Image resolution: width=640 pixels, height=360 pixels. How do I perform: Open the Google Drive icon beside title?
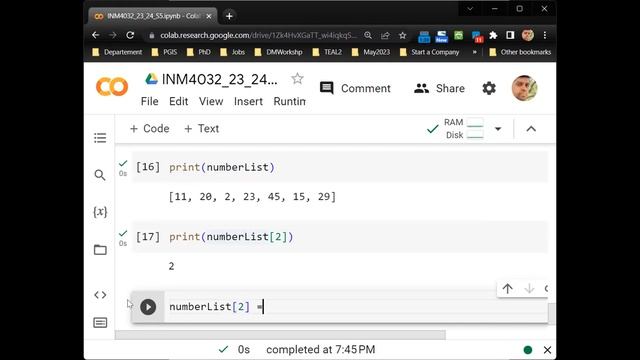[x=151, y=79]
